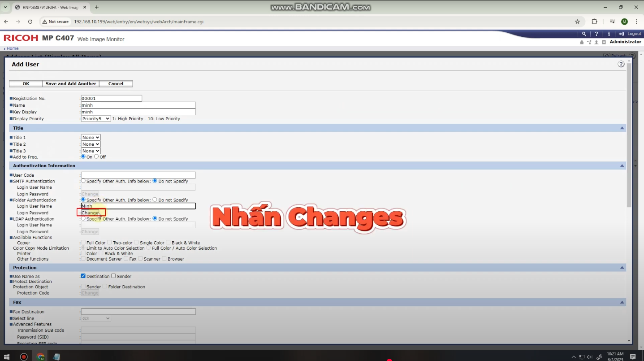644x361 pixels.
Task: Click the User Code input field
Action: click(138, 175)
